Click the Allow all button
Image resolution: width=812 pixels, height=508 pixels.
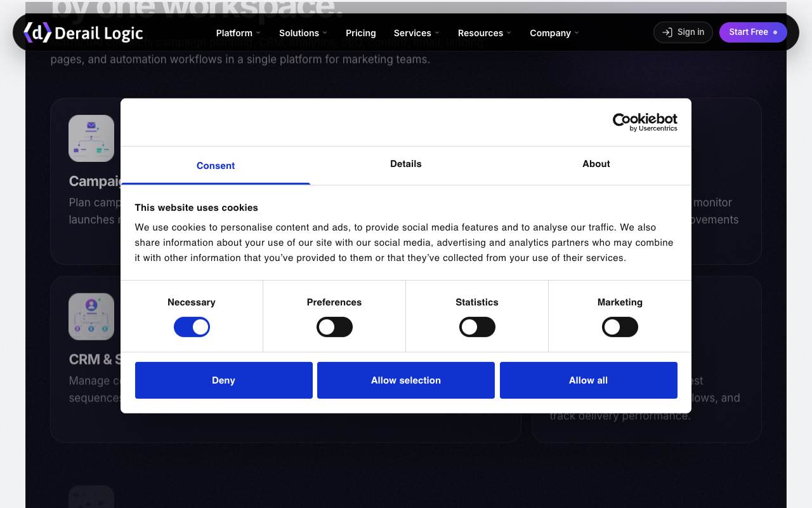tap(589, 380)
